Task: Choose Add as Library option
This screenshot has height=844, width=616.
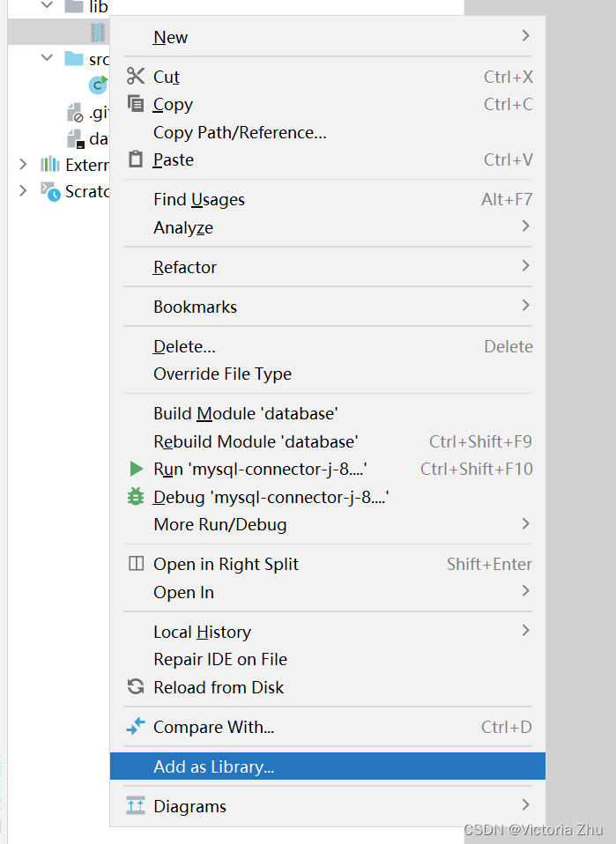Action: (327, 766)
